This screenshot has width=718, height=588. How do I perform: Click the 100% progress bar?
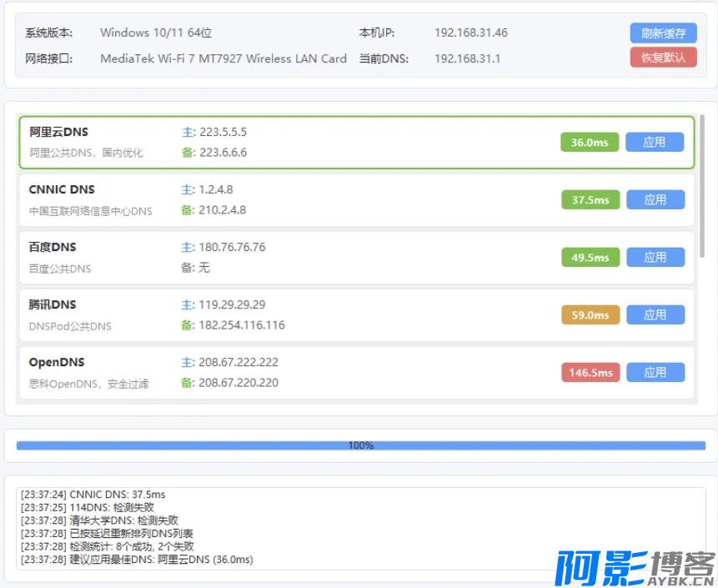click(359, 445)
